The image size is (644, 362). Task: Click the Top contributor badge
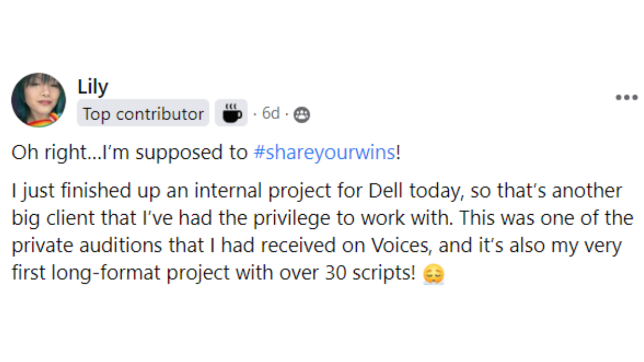143,114
